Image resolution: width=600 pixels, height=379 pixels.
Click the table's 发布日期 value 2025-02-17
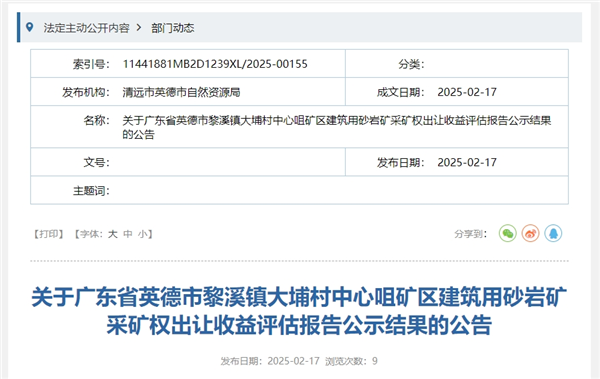(x=467, y=163)
